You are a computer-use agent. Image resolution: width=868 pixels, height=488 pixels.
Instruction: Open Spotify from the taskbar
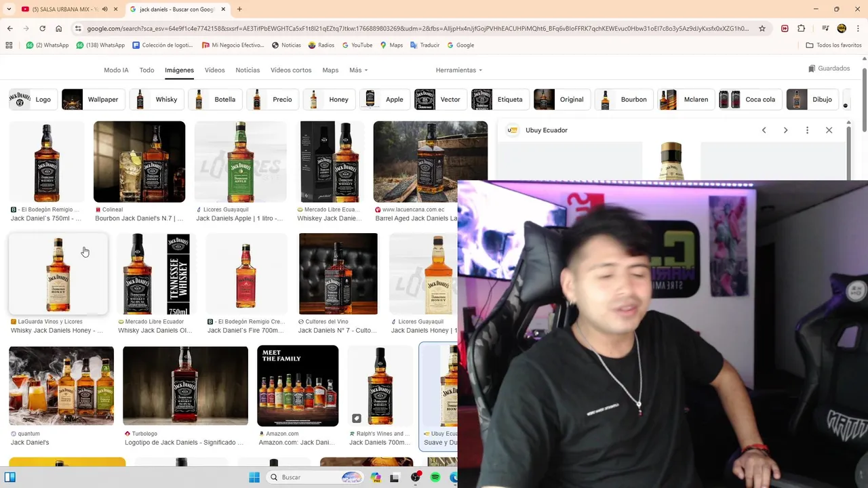pyautogui.click(x=435, y=477)
